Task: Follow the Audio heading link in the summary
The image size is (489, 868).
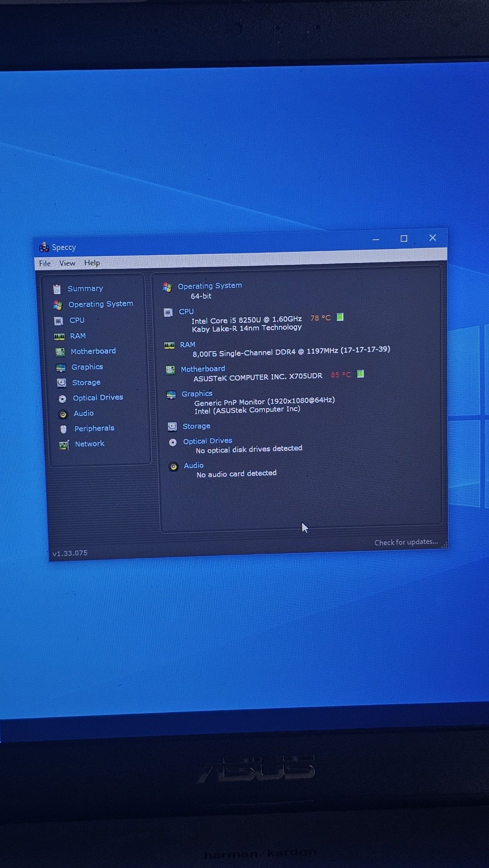Action: coord(194,466)
